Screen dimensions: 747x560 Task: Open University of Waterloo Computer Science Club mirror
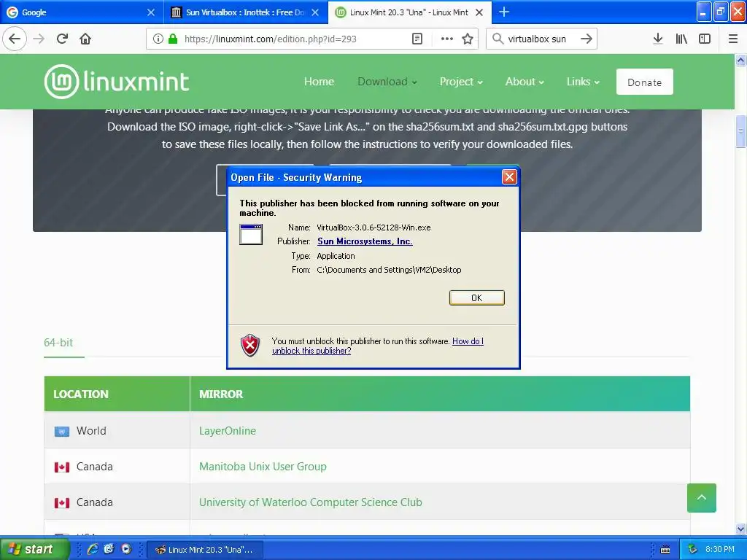(x=310, y=502)
